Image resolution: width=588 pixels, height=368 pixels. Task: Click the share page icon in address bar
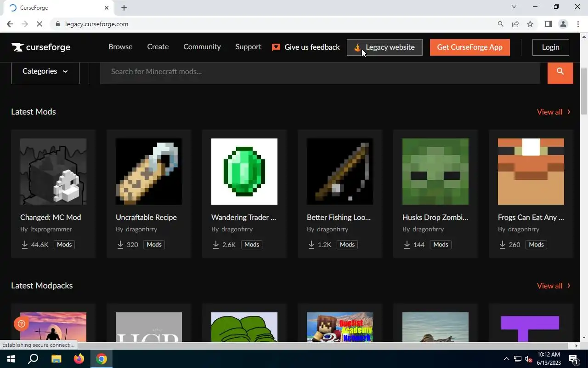click(515, 24)
